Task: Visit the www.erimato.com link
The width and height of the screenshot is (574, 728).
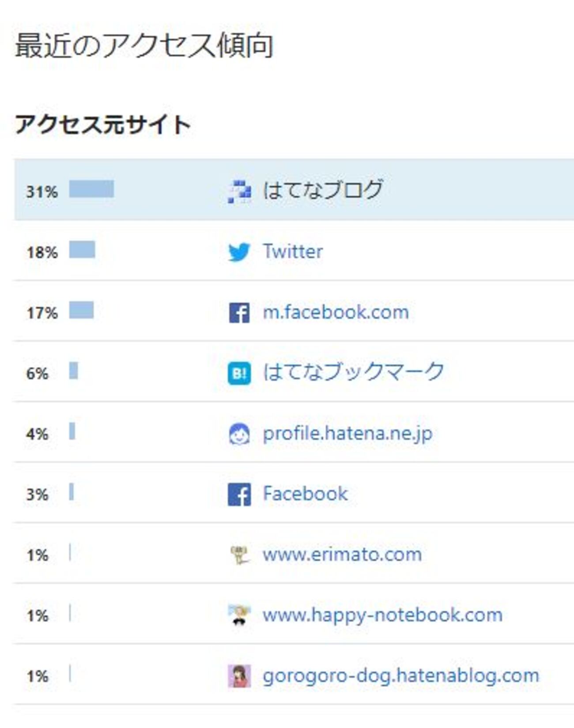Action: click(342, 554)
